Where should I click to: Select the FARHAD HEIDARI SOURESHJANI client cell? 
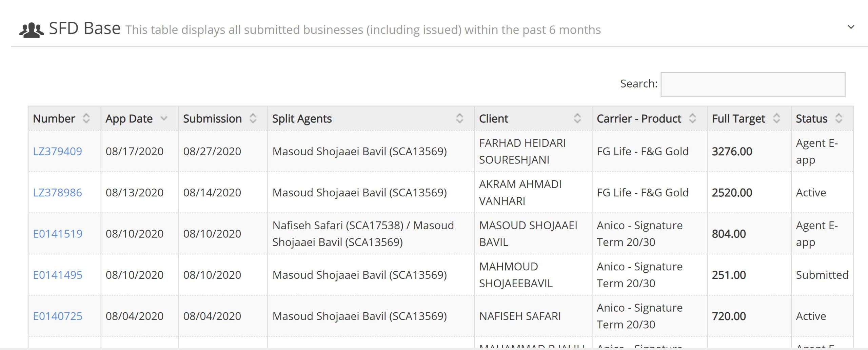click(522, 151)
